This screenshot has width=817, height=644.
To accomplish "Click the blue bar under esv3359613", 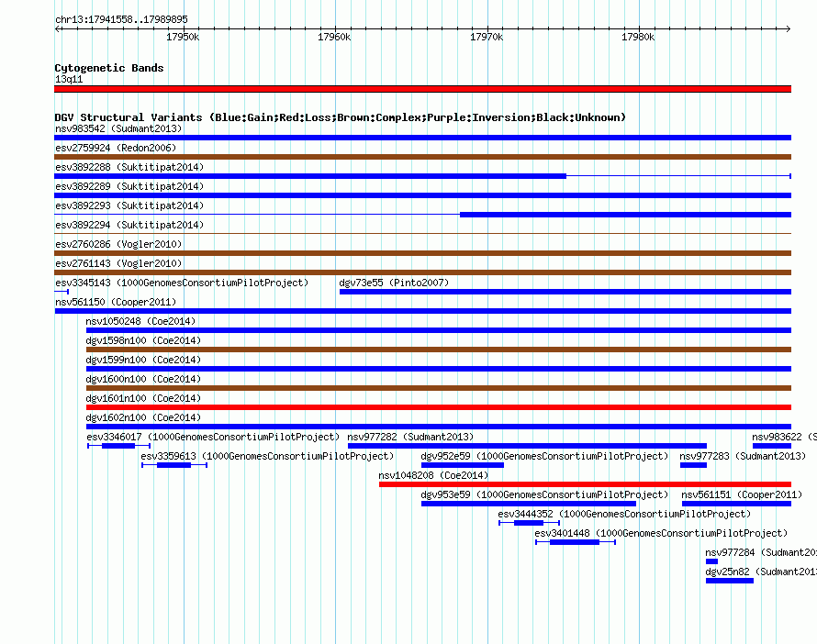I will (x=173, y=465).
